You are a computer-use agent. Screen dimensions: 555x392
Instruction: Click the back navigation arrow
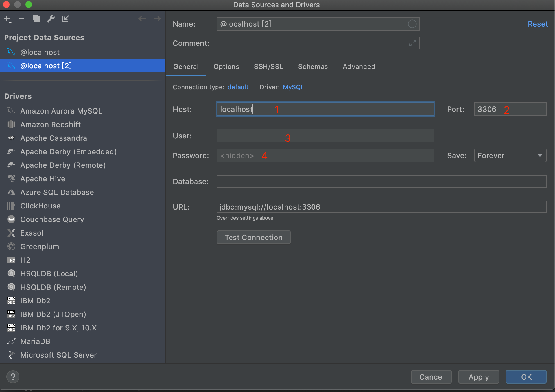coord(142,19)
